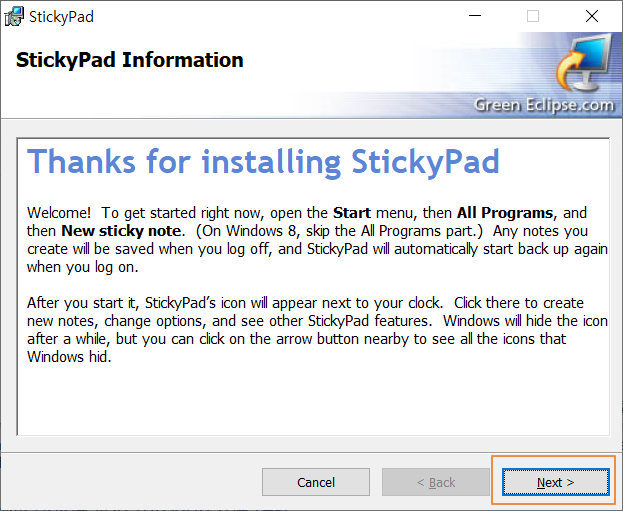Screen dimensions: 623x511
Task: Click the bold "New sticky note" text
Action: (x=121, y=231)
